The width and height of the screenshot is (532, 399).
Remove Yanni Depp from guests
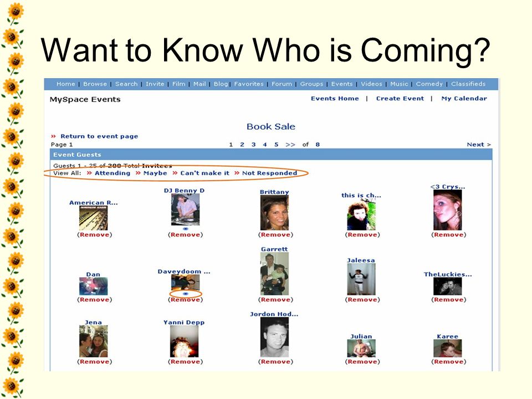[185, 362]
